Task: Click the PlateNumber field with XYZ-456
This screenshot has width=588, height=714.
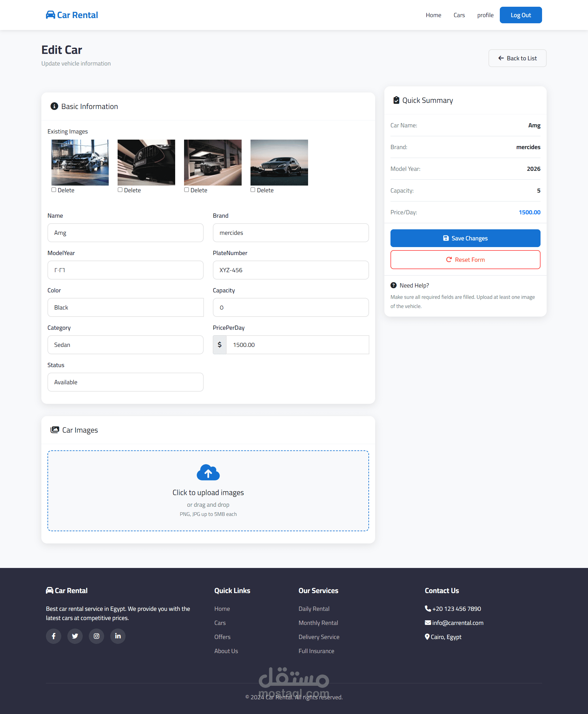Action: [x=291, y=270]
